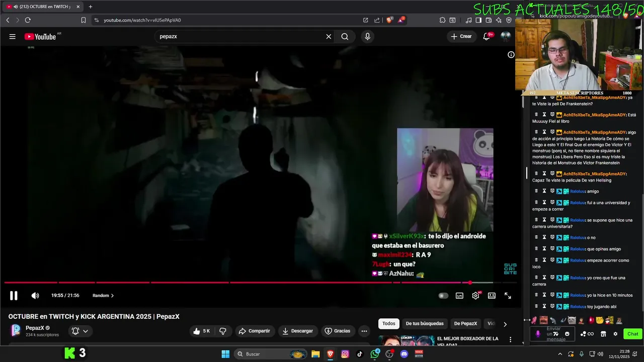Open Brave Wallet icon
The image size is (644, 362).
(489, 20)
